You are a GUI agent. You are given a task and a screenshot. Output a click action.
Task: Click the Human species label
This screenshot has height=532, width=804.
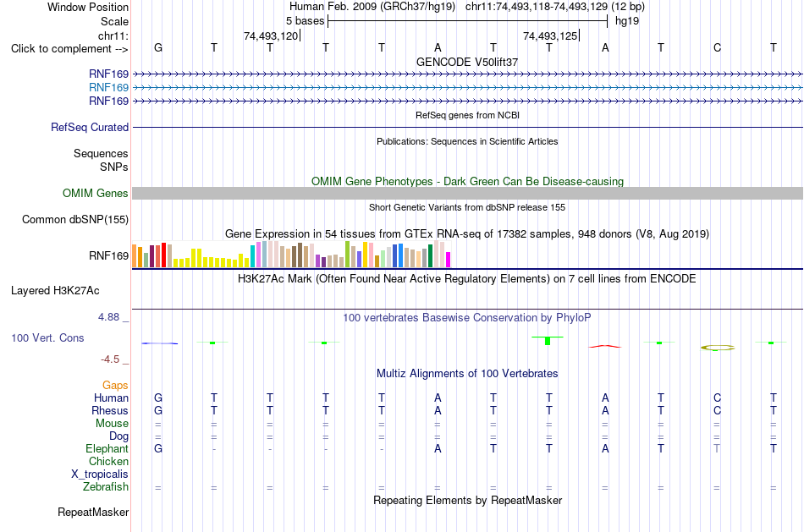(111, 398)
